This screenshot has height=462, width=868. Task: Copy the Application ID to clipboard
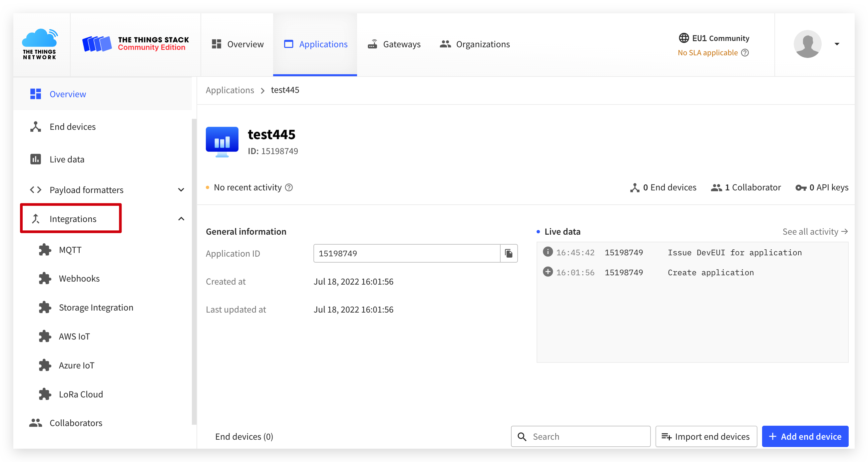(x=509, y=253)
